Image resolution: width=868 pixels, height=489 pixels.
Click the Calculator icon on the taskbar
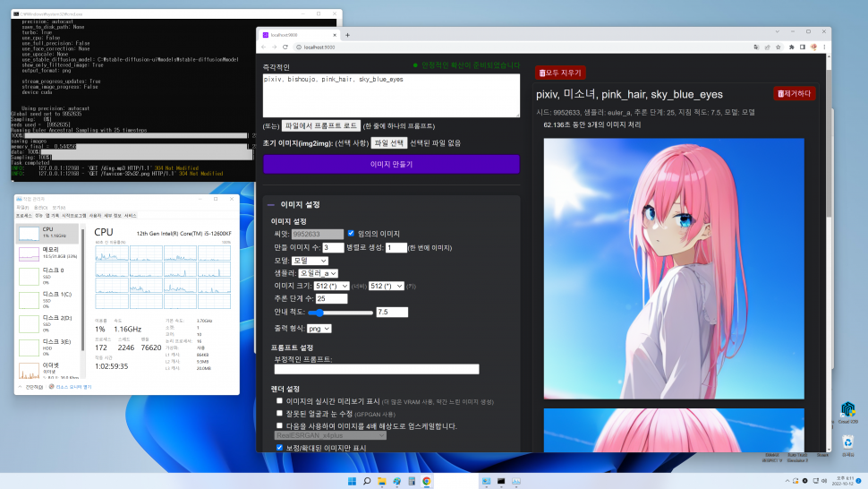click(412, 481)
